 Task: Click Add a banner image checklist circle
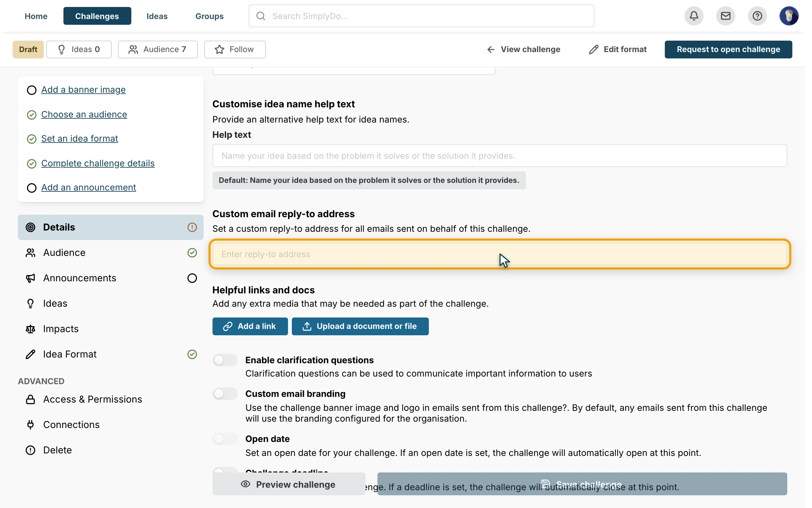click(x=31, y=90)
